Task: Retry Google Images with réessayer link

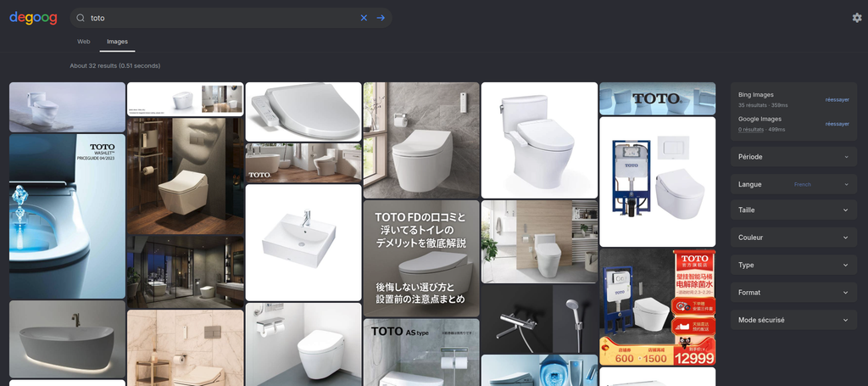Action: pyautogui.click(x=837, y=124)
